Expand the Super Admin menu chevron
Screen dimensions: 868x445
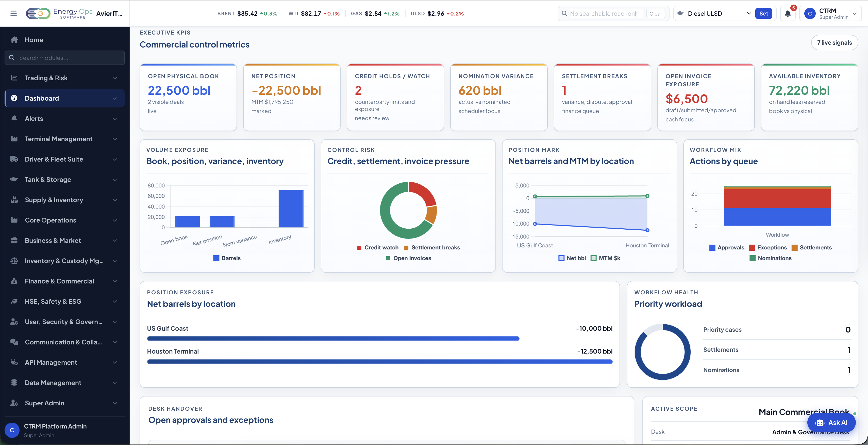115,403
